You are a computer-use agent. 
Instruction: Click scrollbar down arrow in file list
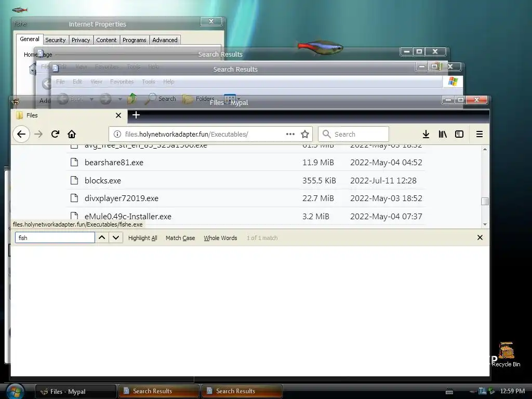point(485,224)
